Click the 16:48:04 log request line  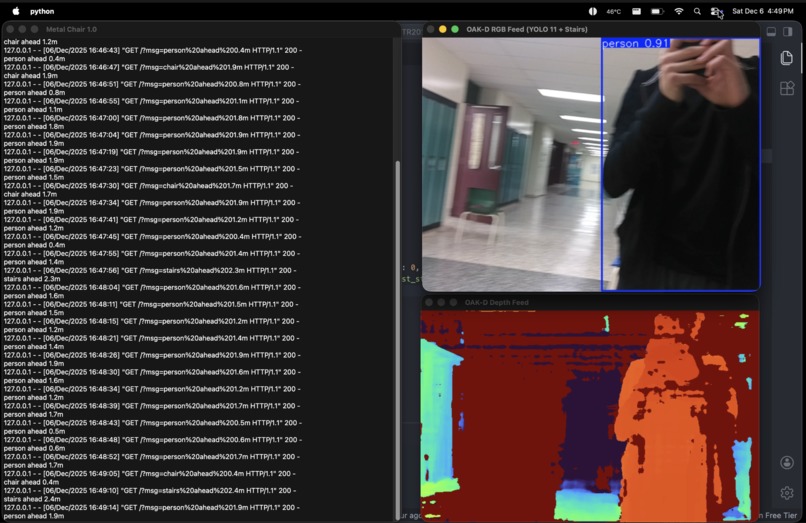(153, 287)
